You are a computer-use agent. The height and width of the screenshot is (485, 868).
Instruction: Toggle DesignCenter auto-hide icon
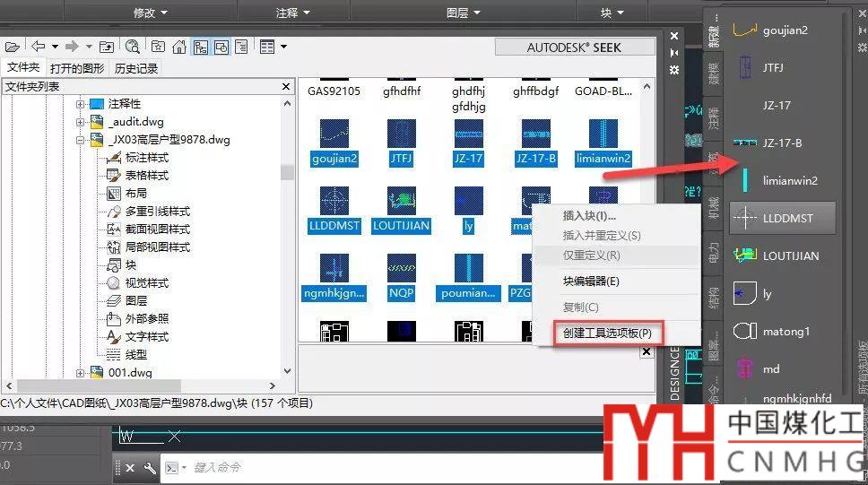point(674,53)
